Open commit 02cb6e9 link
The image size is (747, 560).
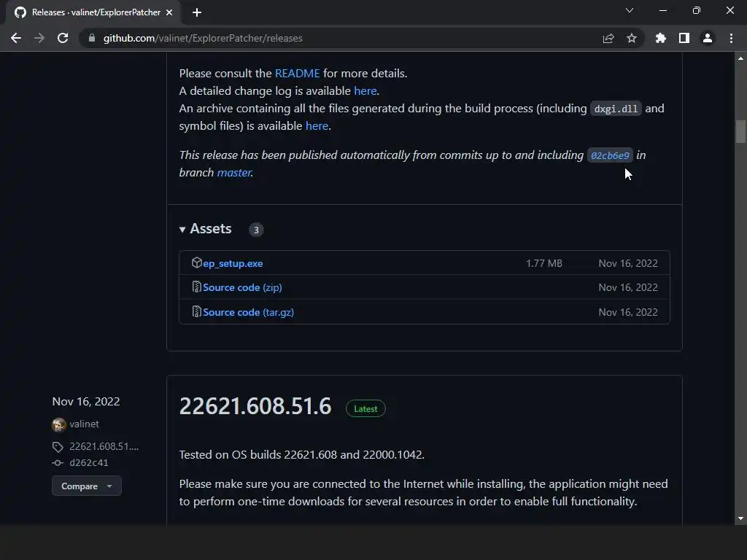(x=610, y=155)
